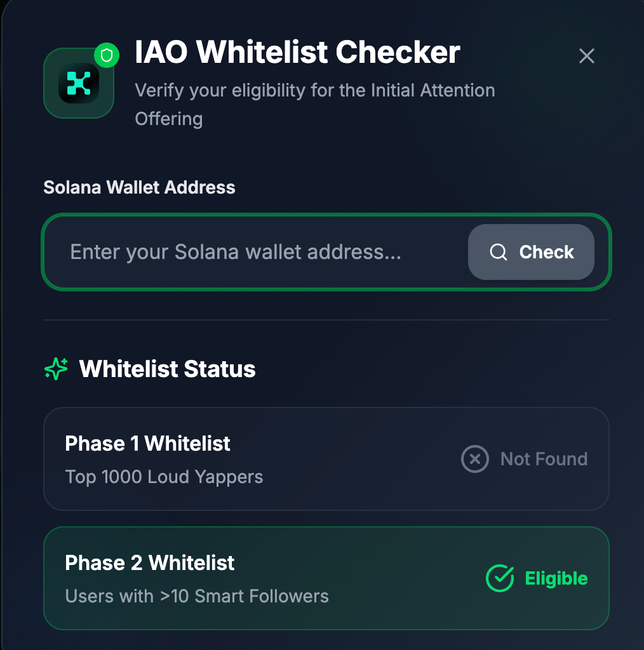Click the Whitelist Status heading

[x=167, y=369]
